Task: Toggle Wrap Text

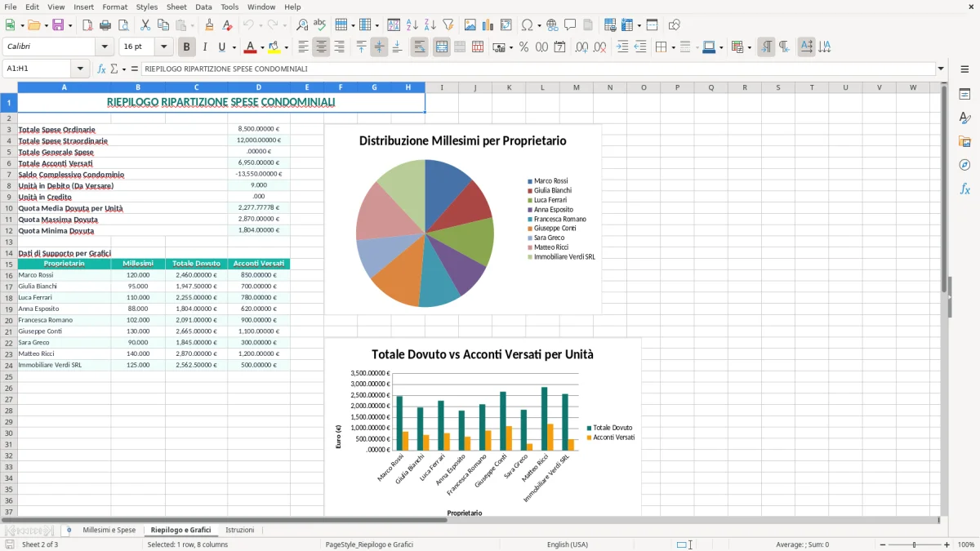Action: pos(419,47)
